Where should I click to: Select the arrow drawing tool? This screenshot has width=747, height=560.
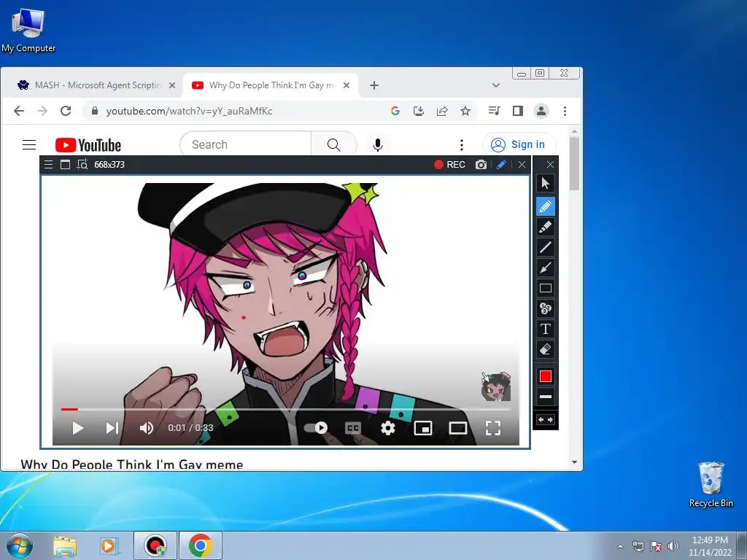coord(546,268)
